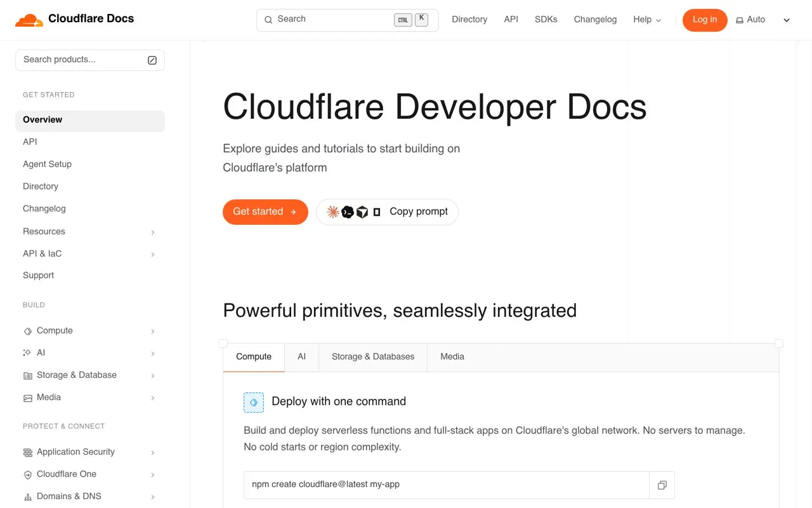This screenshot has width=812, height=508.
Task: Expand the Application Security chevron
Action: [153, 453]
